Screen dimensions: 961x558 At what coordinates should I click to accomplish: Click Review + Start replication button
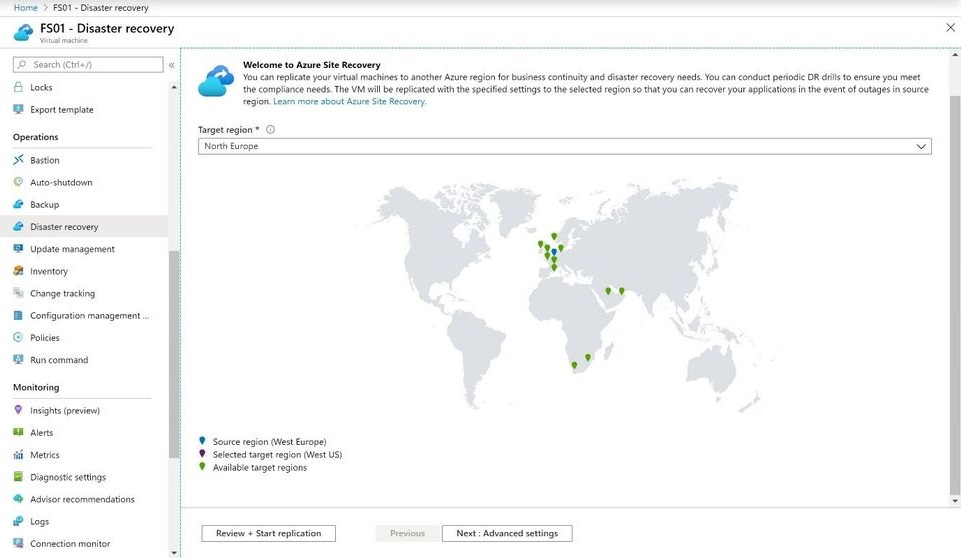pos(268,533)
